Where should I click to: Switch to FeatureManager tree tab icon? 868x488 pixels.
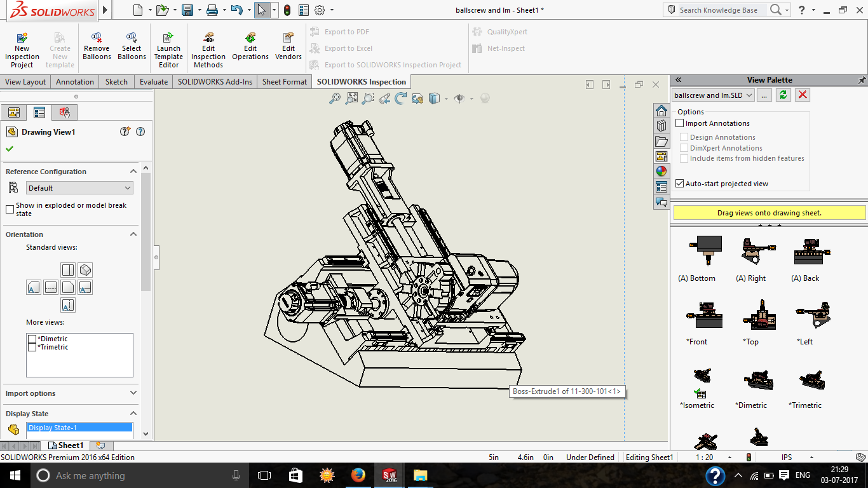(13, 112)
